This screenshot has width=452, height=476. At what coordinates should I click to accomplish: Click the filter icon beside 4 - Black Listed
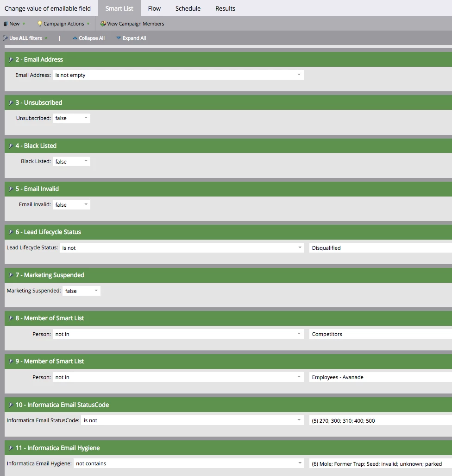(x=11, y=146)
